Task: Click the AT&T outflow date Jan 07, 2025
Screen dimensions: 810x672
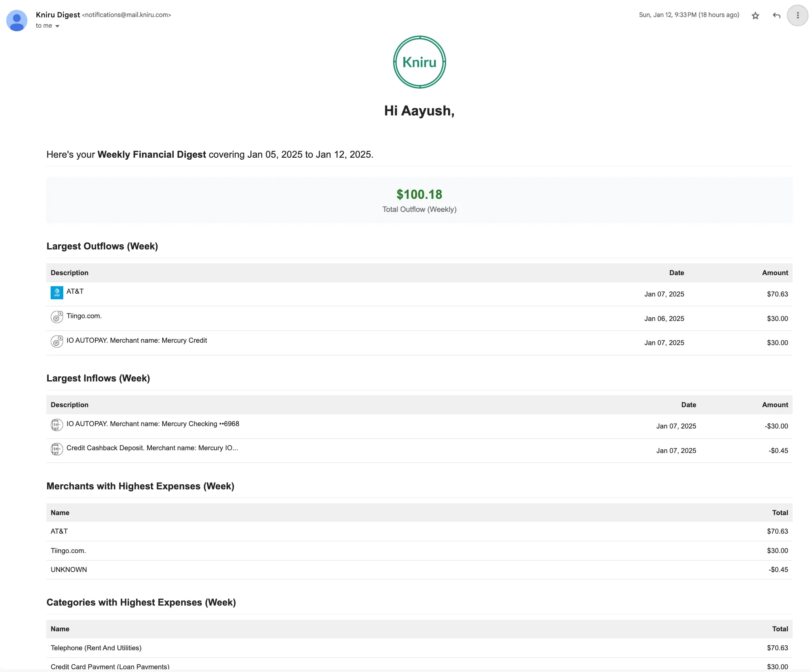Action: (x=664, y=294)
